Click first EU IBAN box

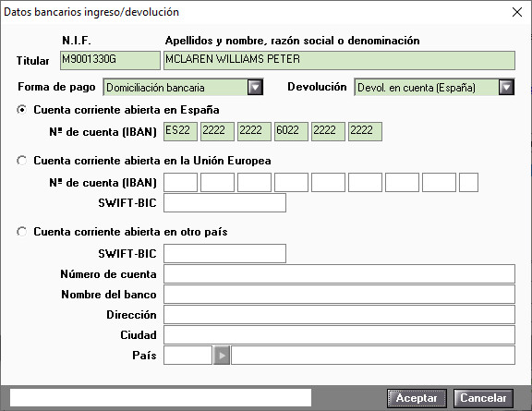[180, 183]
